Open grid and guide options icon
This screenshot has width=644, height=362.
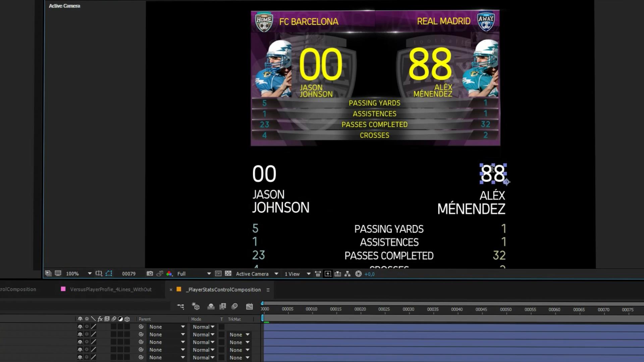(x=99, y=274)
